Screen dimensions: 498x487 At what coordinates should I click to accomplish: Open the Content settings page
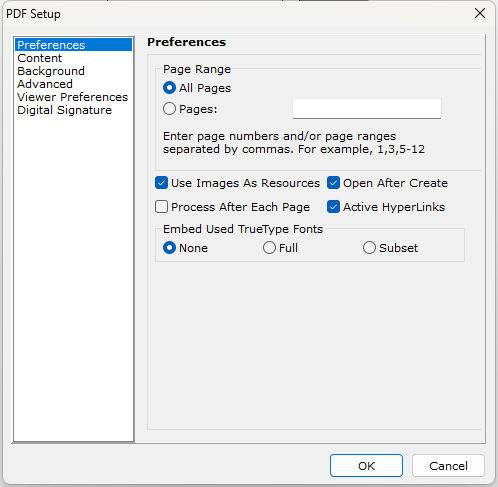[x=40, y=58]
